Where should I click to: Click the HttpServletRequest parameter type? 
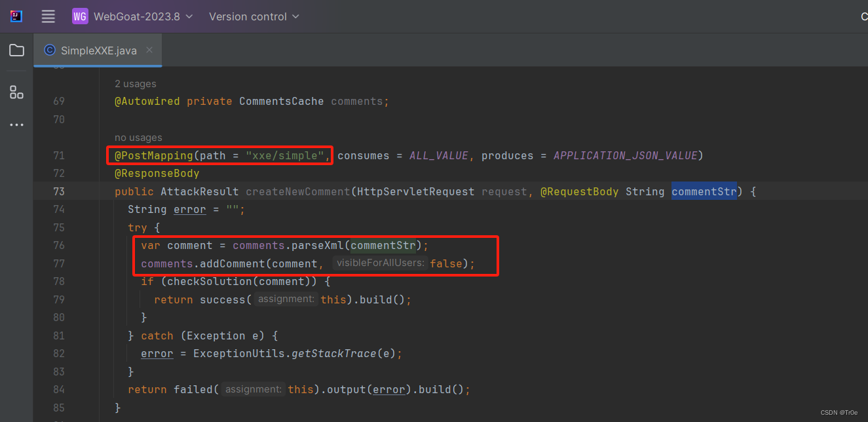pyautogui.click(x=416, y=192)
